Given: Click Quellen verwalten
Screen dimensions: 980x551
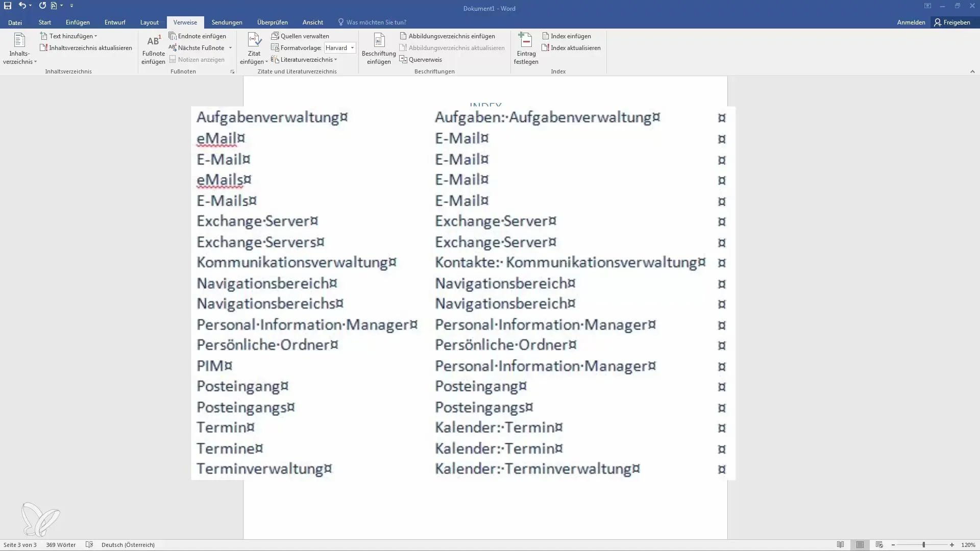Looking at the screenshot, I should [x=300, y=36].
